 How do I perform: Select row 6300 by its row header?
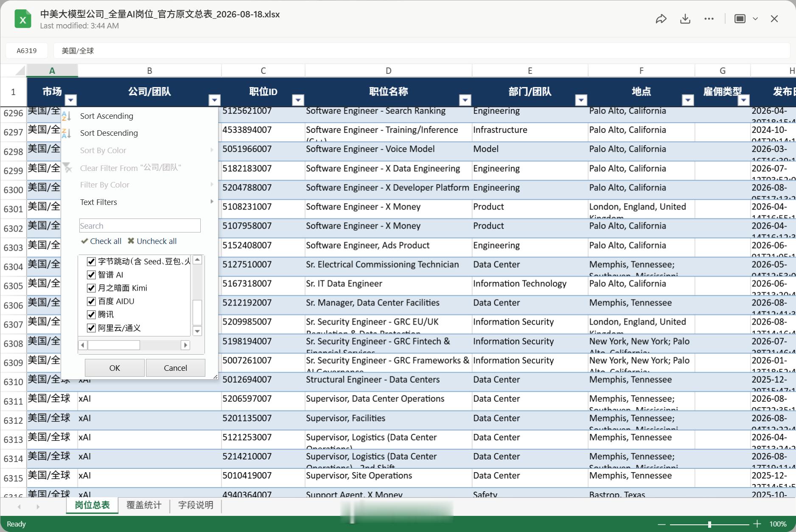(x=13, y=190)
